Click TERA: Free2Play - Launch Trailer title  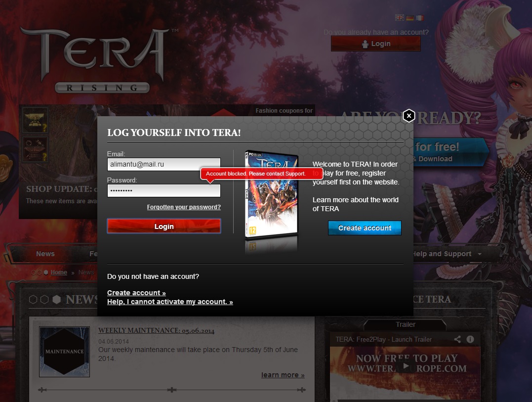384,340
